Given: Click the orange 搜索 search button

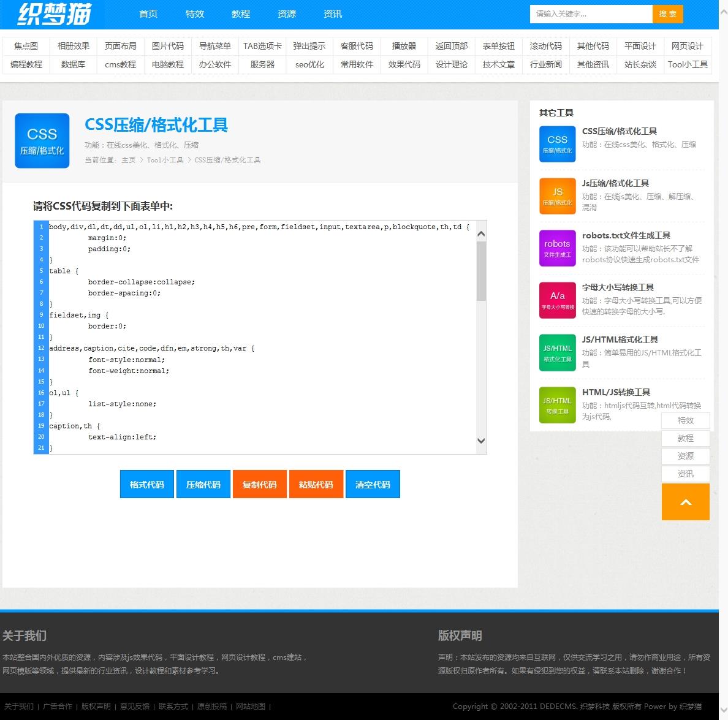Looking at the screenshot, I should (x=667, y=14).
